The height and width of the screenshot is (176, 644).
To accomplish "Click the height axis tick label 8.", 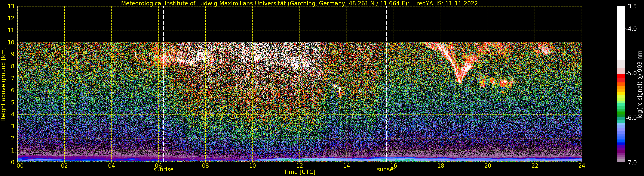I will [13, 66].
